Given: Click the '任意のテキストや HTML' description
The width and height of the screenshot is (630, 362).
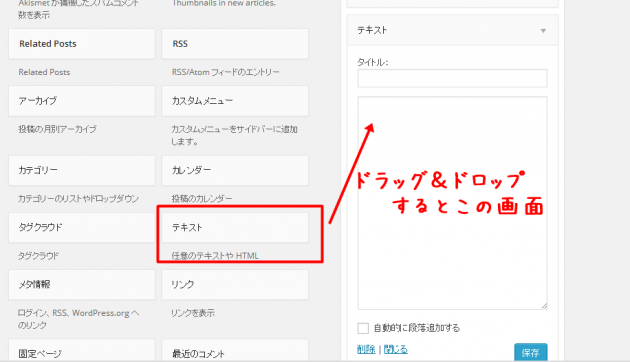Looking at the screenshot, I should pos(215,256).
